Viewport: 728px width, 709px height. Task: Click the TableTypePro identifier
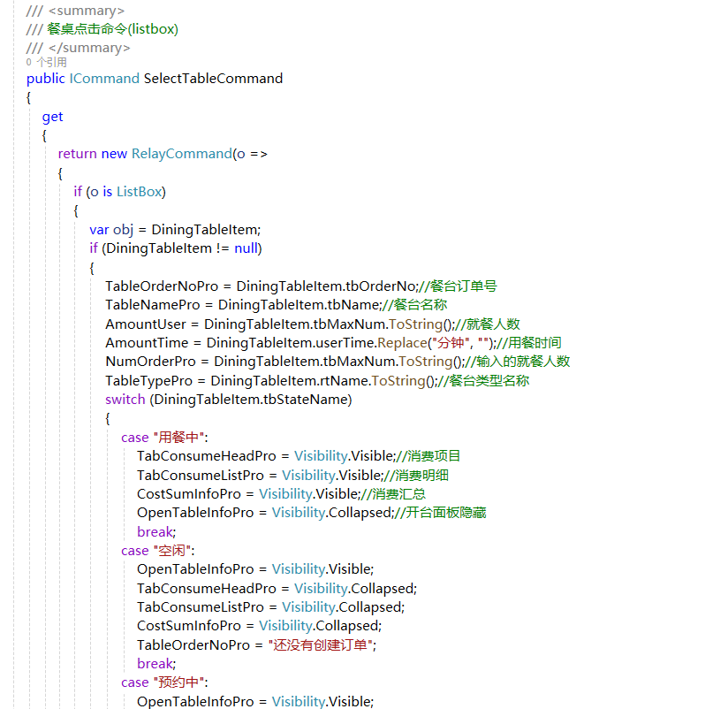point(148,381)
